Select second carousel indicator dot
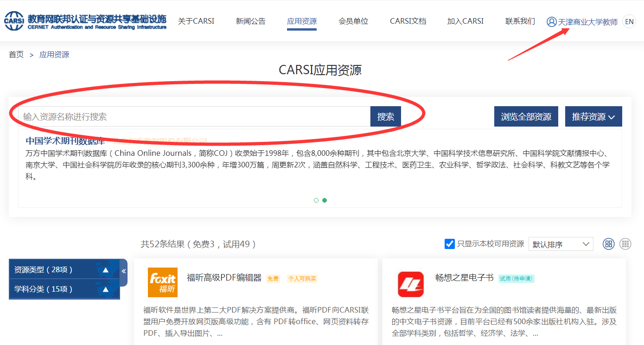This screenshot has height=345, width=644. 325,200
